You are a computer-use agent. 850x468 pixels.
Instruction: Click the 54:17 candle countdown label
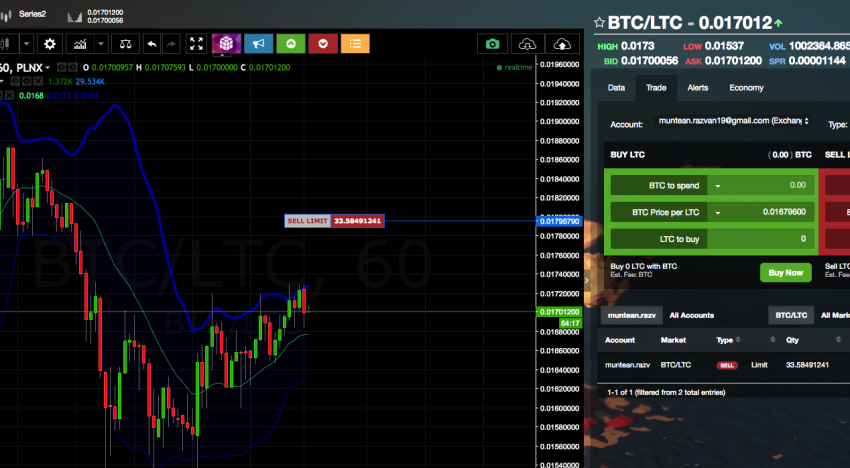tap(570, 323)
